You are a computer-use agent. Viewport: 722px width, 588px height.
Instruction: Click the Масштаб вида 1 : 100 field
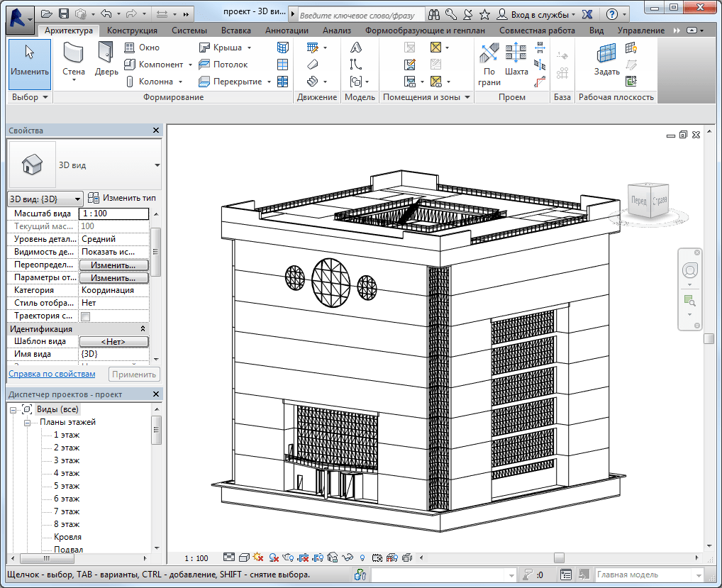coord(114,213)
